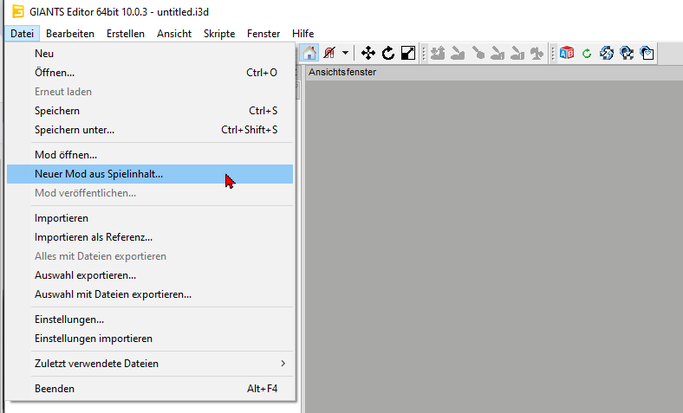Select Mod öffnen... menu entry
This screenshot has width=683, height=413.
tap(150, 155)
